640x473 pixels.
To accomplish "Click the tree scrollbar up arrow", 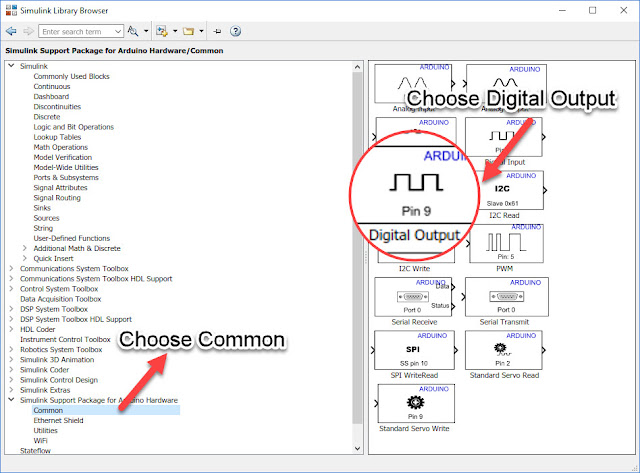I will pyautogui.click(x=358, y=67).
